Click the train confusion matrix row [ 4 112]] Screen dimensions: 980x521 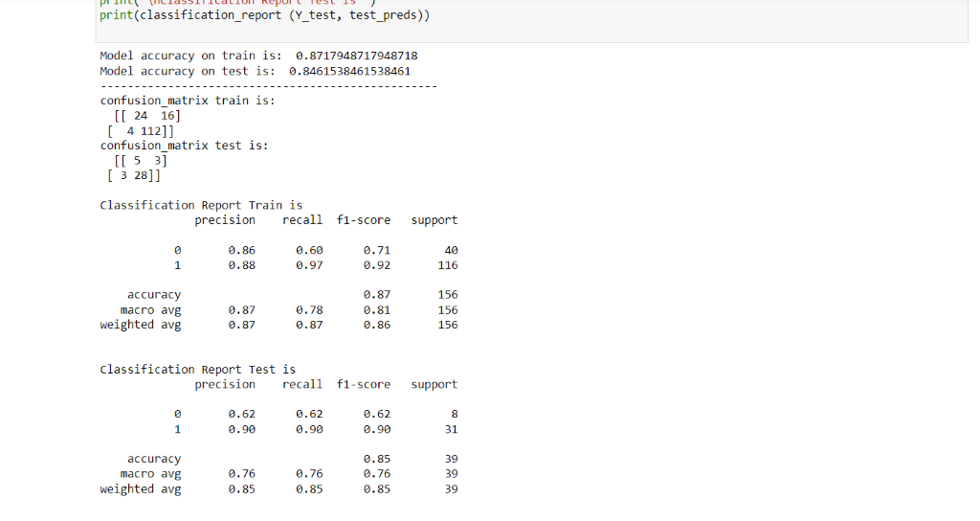(142, 130)
